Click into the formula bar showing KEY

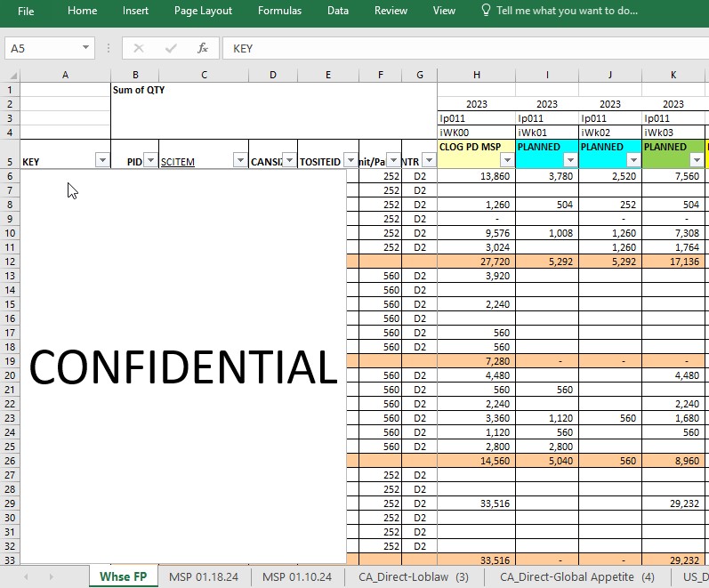[466, 48]
